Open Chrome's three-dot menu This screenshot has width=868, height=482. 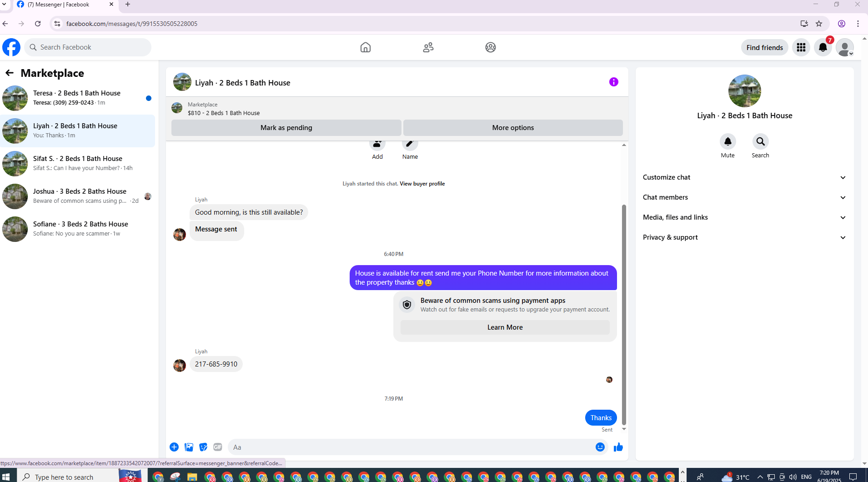858,24
